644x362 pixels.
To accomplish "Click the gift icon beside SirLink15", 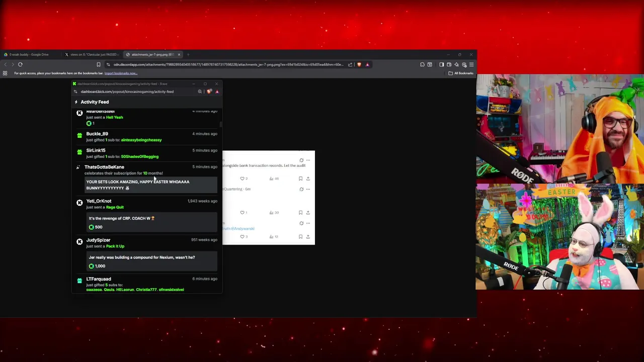I will pyautogui.click(x=79, y=152).
